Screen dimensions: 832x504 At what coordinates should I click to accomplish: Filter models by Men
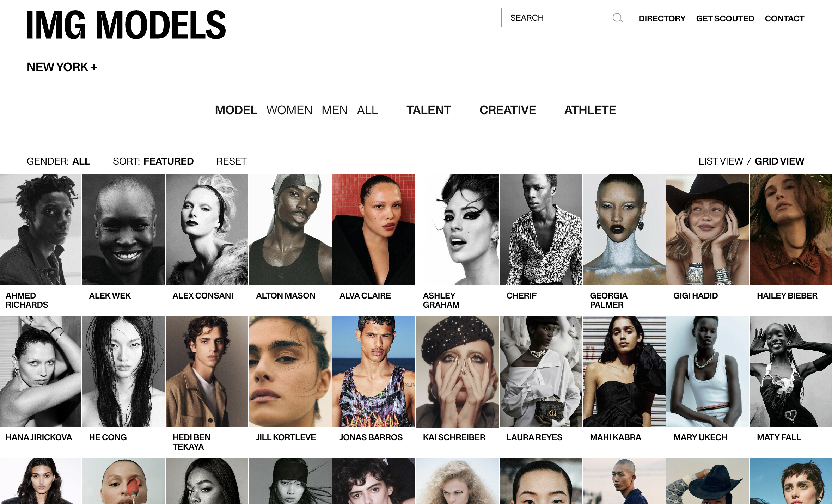pyautogui.click(x=335, y=110)
